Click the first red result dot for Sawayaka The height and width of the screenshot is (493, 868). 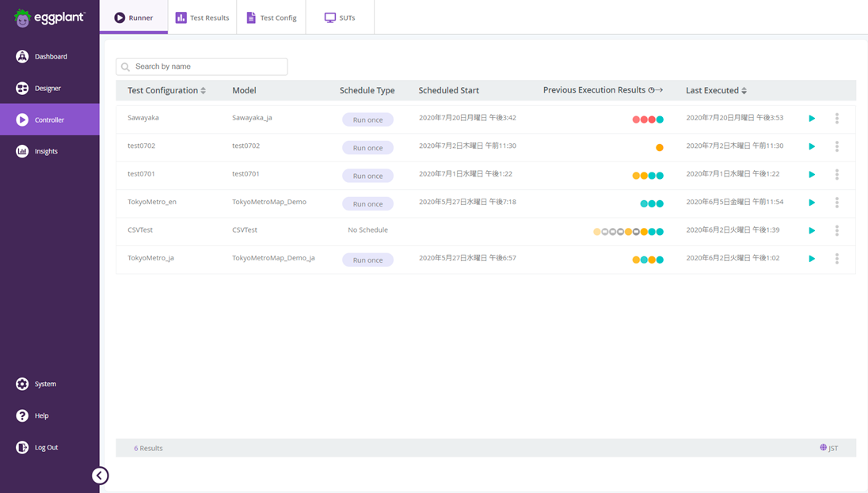coord(636,119)
